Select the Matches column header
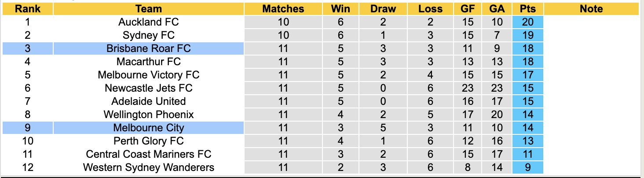Image resolution: width=644 pixels, height=178 pixels. pyautogui.click(x=283, y=9)
